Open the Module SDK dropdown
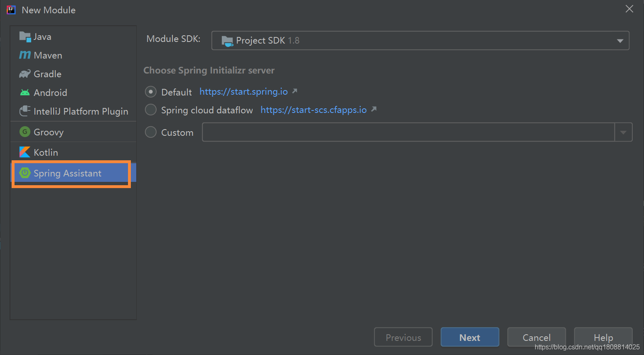 click(x=619, y=40)
